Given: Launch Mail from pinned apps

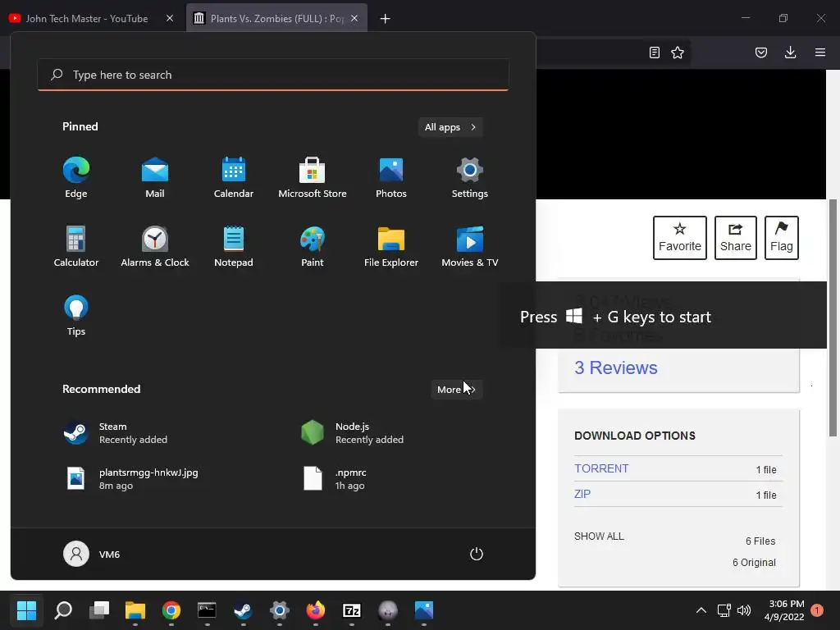Looking at the screenshot, I should 155,178.
